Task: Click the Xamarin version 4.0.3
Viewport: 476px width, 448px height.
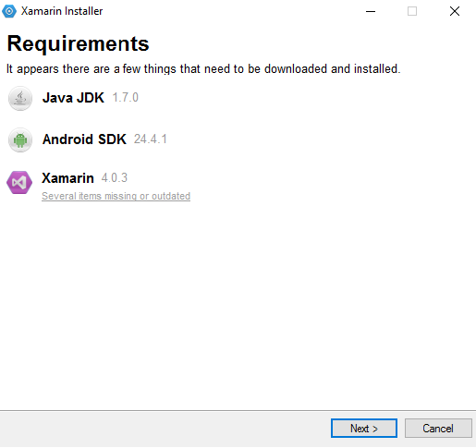Action: pos(115,178)
